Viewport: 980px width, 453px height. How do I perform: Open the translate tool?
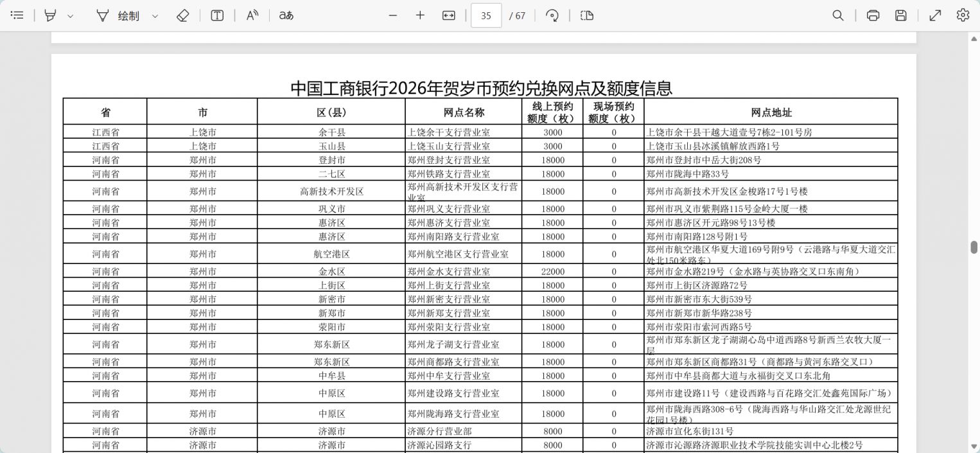286,15
